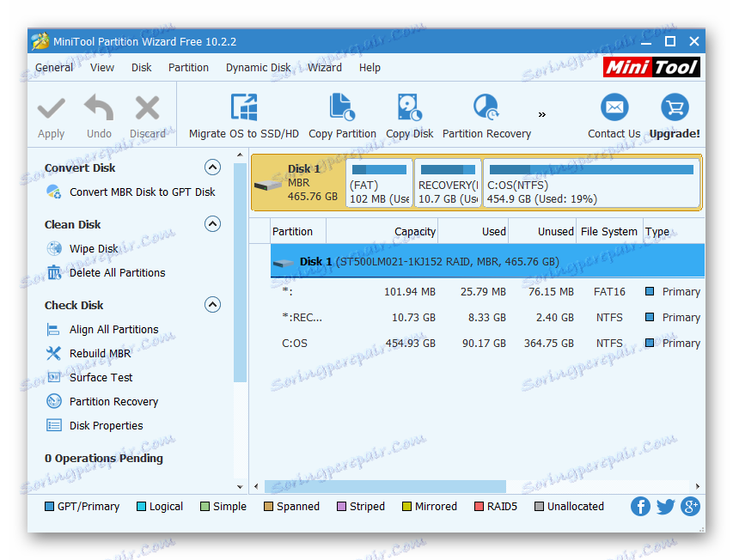Open the Facebook share icon
The image size is (733, 560).
[x=640, y=506]
